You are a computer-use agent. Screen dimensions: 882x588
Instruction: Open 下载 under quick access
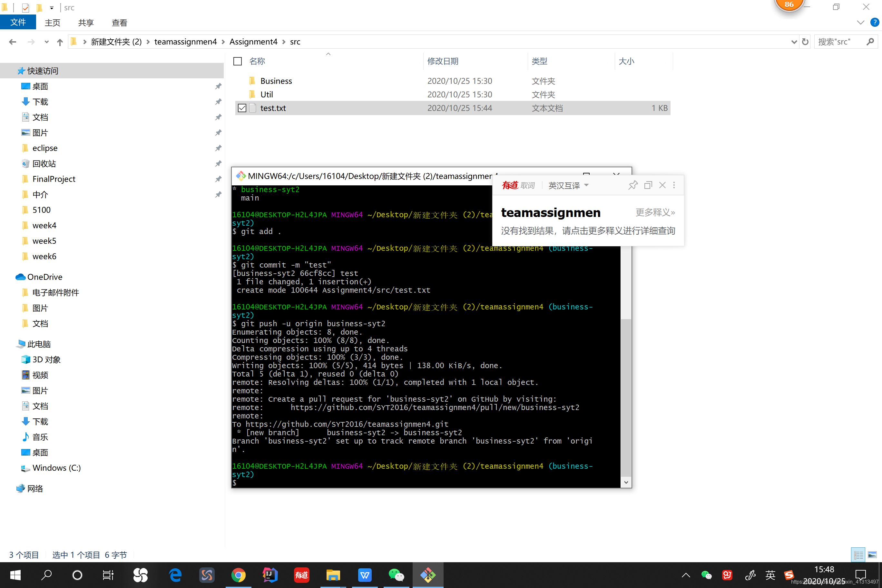[40, 102]
